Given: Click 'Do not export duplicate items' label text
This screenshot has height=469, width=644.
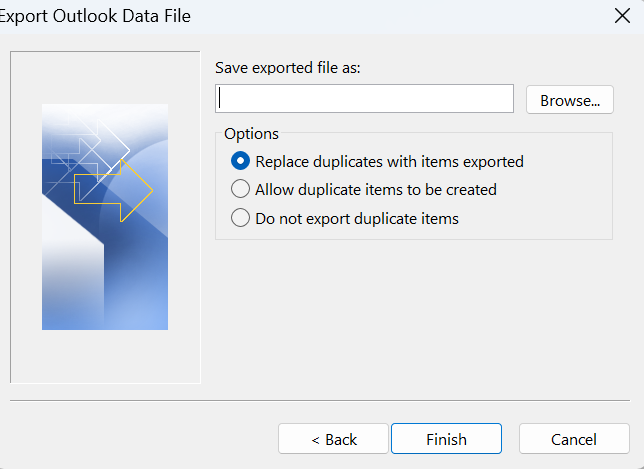Looking at the screenshot, I should 357,218.
